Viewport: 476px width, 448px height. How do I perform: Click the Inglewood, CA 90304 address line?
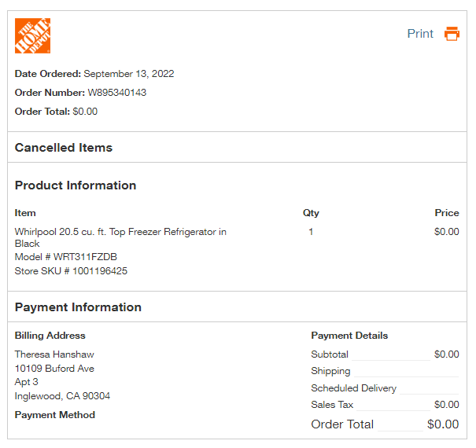tap(62, 396)
